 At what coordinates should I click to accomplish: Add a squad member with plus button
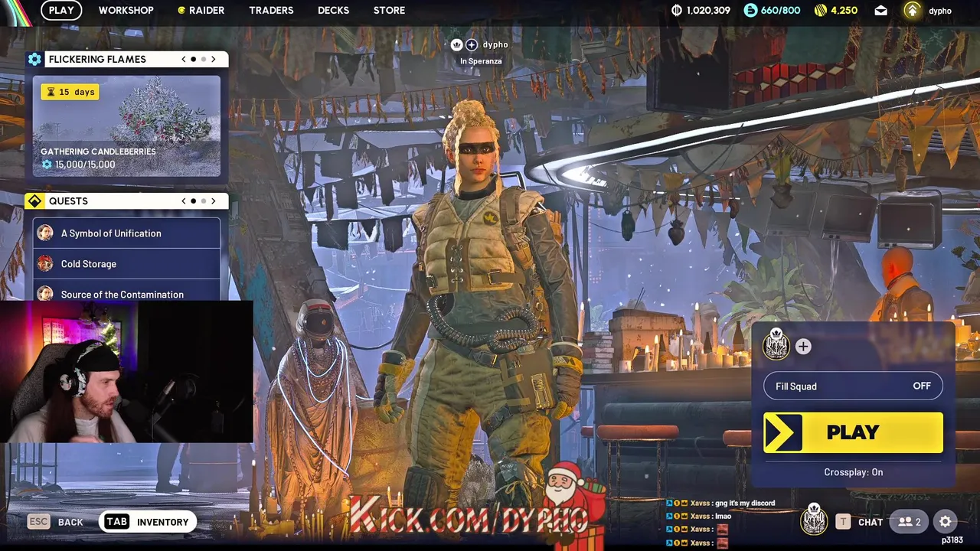(803, 347)
